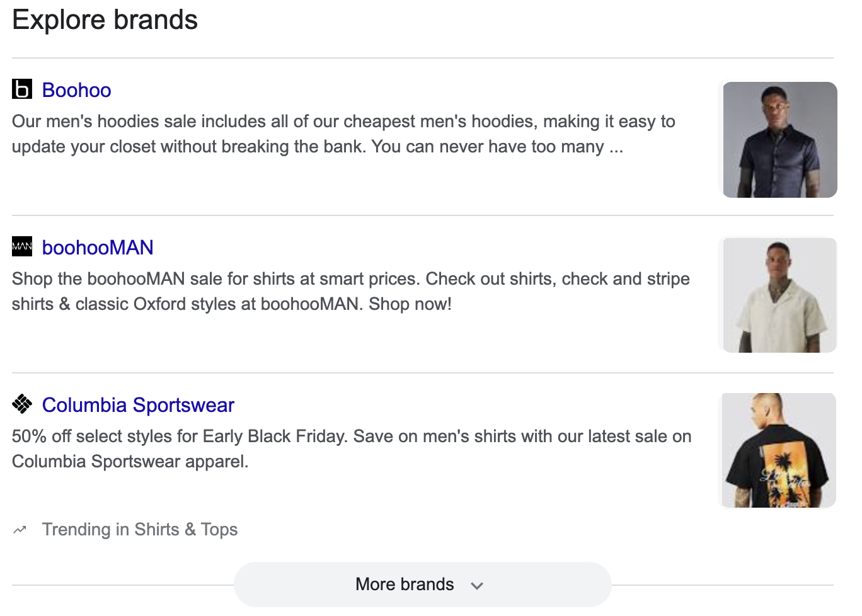Open the Boohoo brand link
This screenshot has height=616, width=862.
point(76,90)
